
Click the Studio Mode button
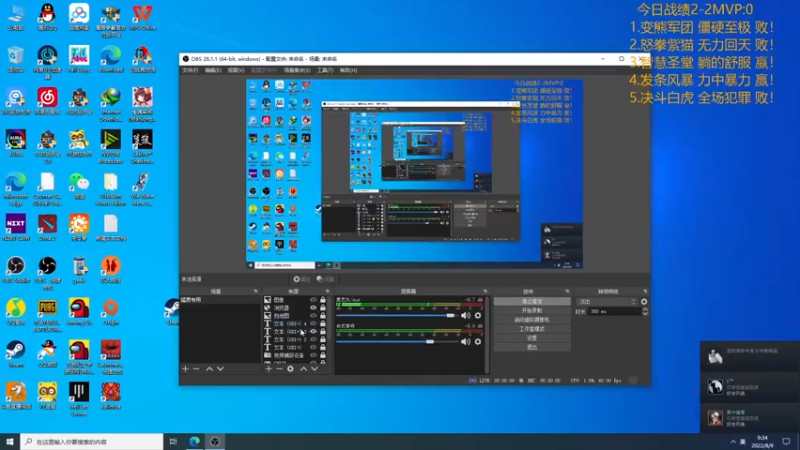click(x=532, y=329)
